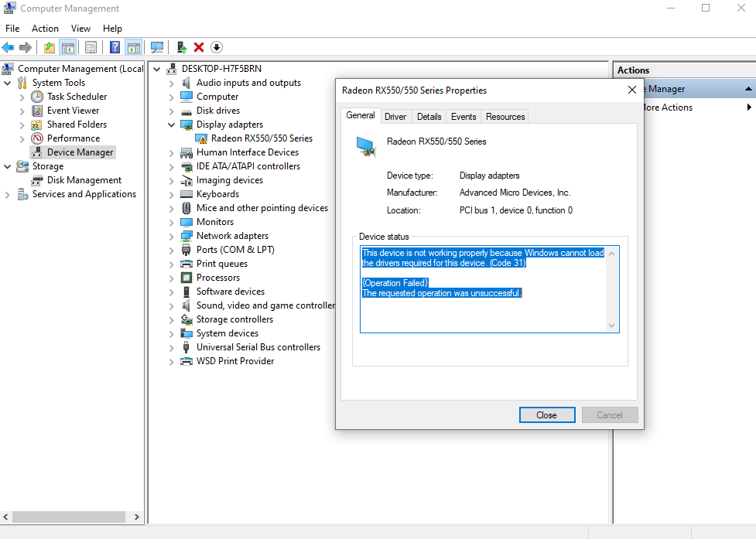Image resolution: width=756 pixels, height=539 pixels.
Task: Click the Performance gauge icon
Action: 37,138
